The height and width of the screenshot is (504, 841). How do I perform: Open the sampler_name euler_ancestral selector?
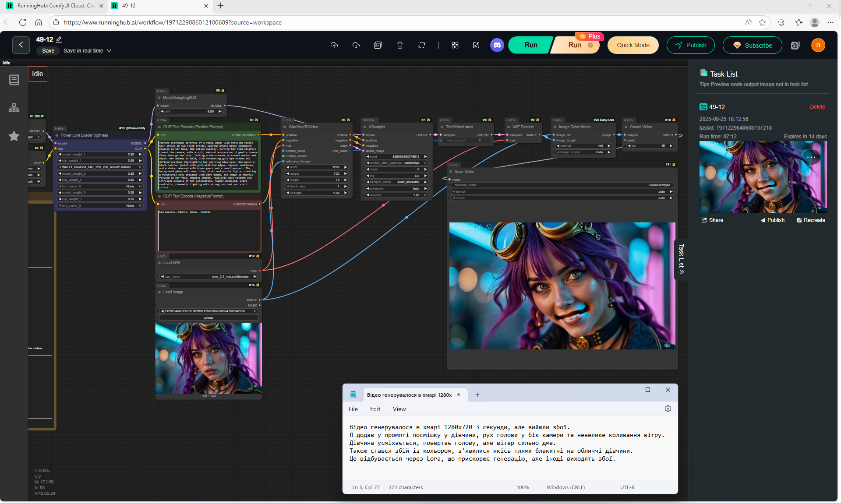coord(396,182)
